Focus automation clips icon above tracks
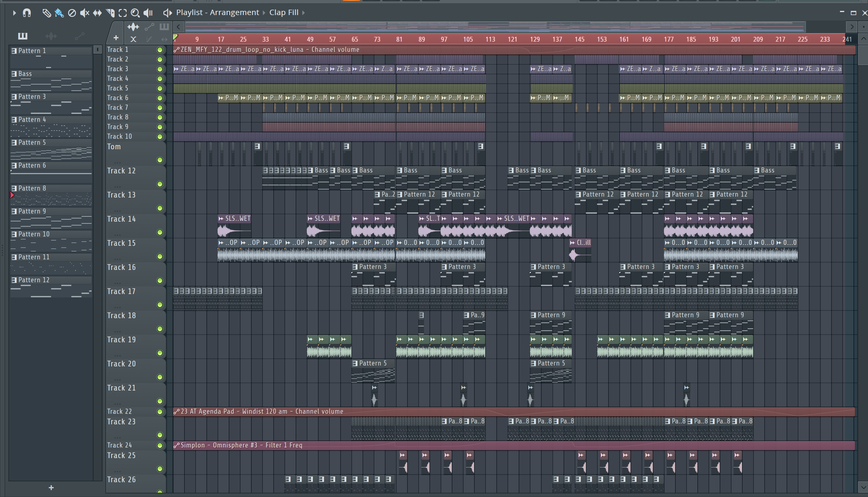Image resolution: width=868 pixels, height=497 pixels. pyautogui.click(x=149, y=27)
